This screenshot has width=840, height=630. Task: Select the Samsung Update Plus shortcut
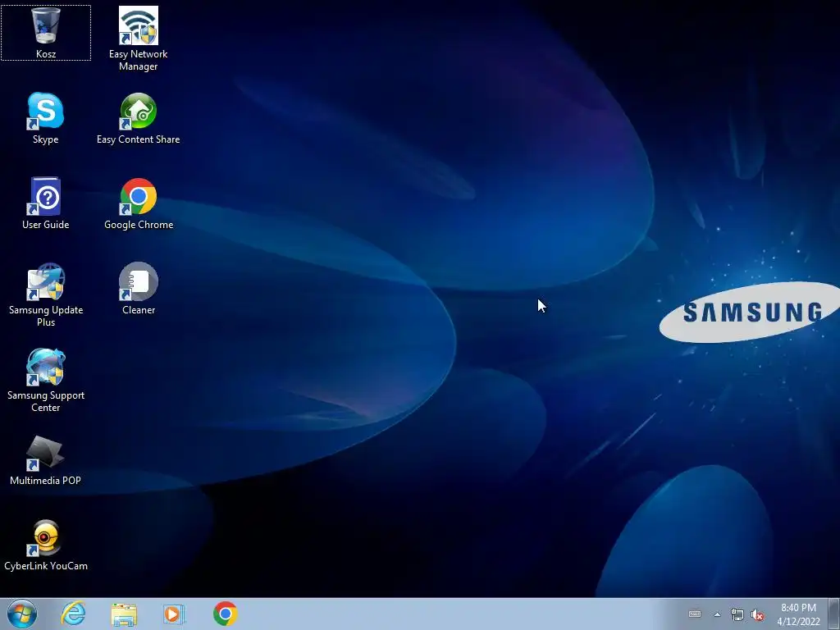pyautogui.click(x=46, y=294)
